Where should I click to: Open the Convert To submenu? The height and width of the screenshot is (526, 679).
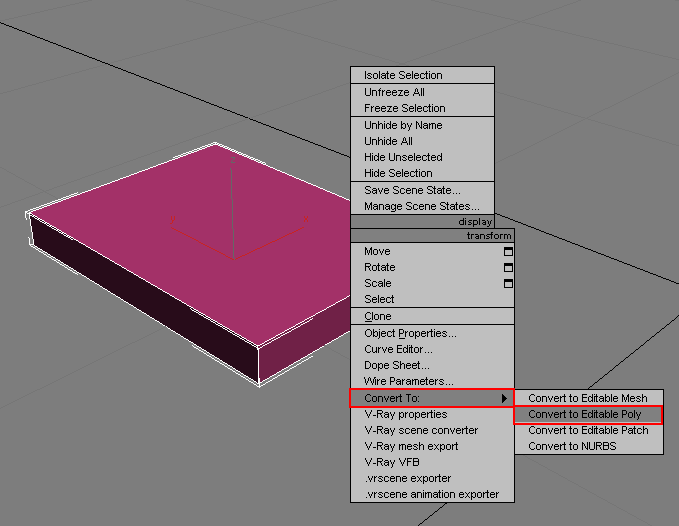432,398
